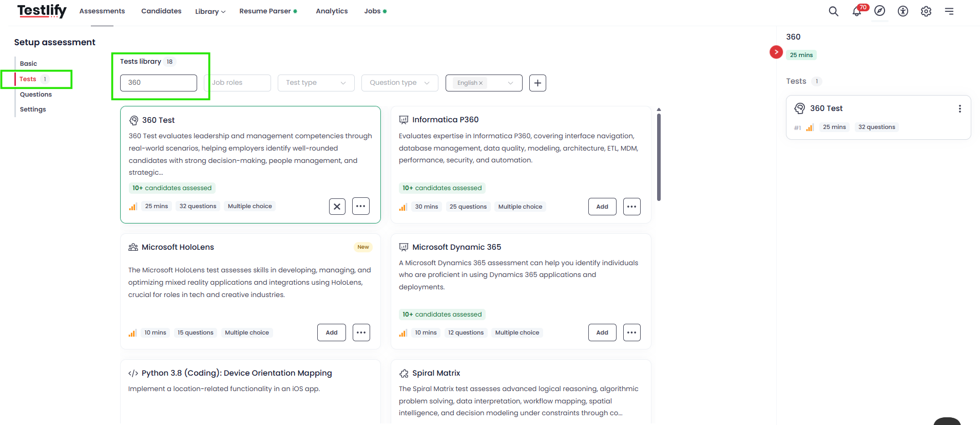Click '15 questions' tag on HoloLens
The width and height of the screenshot is (980, 425).
pyautogui.click(x=195, y=333)
